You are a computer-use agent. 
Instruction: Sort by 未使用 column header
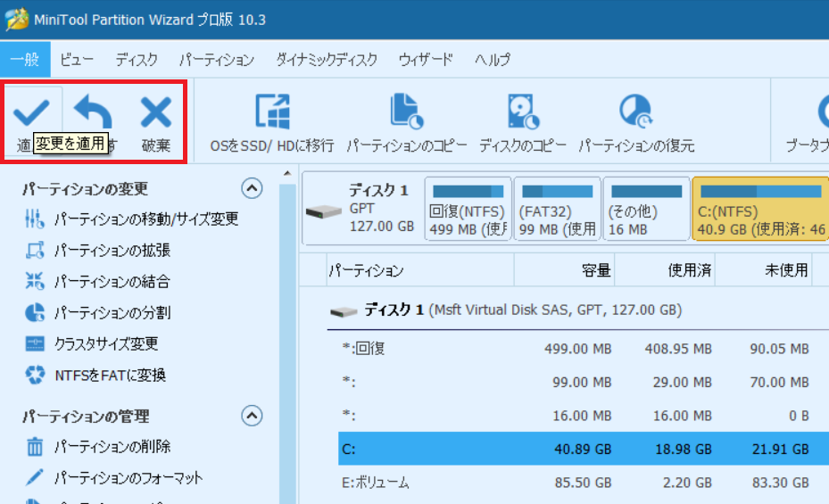(764, 270)
